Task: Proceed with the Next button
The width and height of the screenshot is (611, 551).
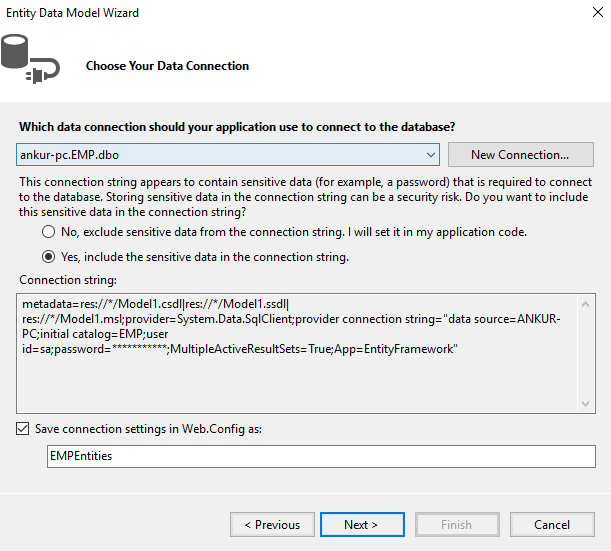Action: pyautogui.click(x=361, y=525)
